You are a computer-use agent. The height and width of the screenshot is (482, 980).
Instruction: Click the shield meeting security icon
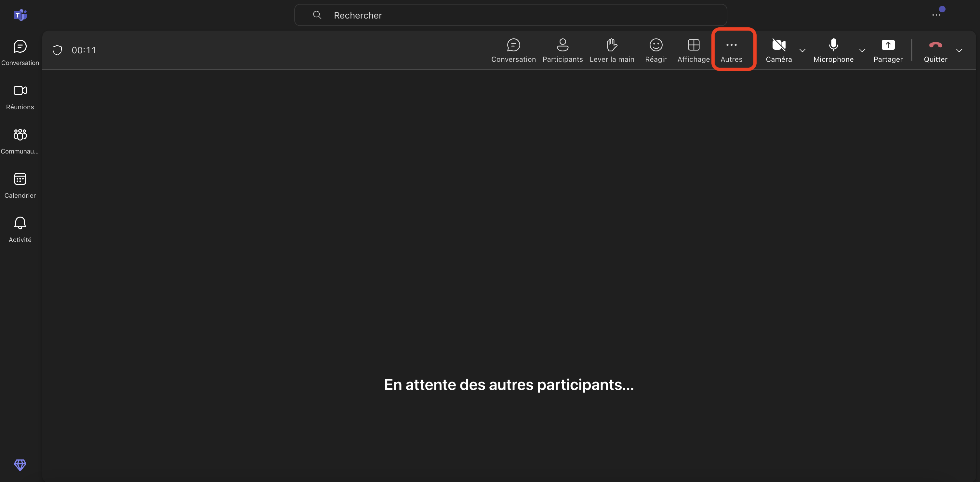(x=57, y=50)
